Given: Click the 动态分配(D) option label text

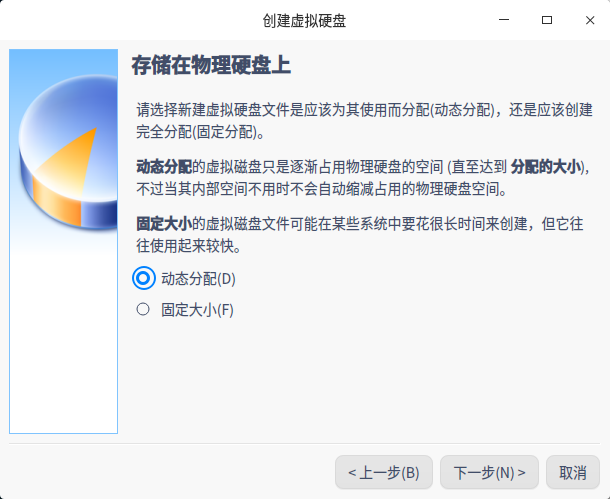Looking at the screenshot, I should point(198,279).
